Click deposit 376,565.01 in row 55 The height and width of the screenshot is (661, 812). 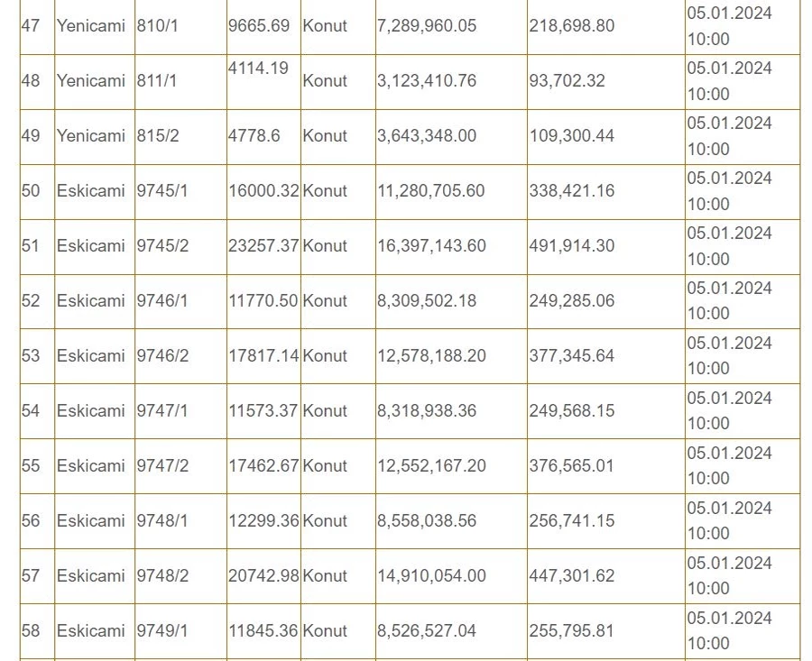tap(571, 465)
